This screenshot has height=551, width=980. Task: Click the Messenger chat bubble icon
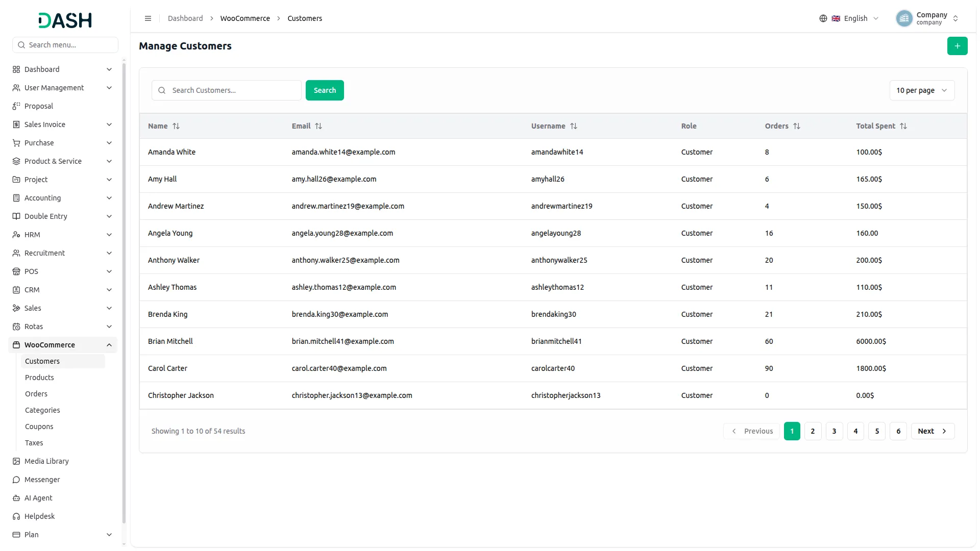click(16, 480)
